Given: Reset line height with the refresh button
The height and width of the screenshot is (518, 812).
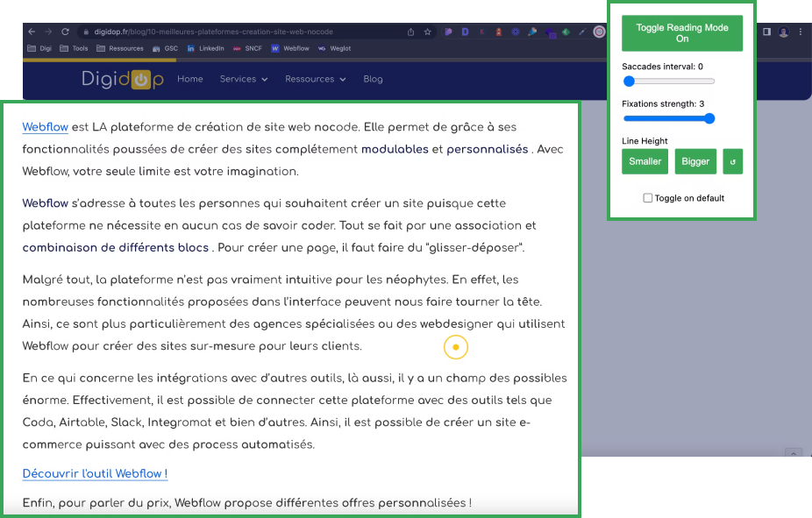Looking at the screenshot, I should click(x=733, y=161).
